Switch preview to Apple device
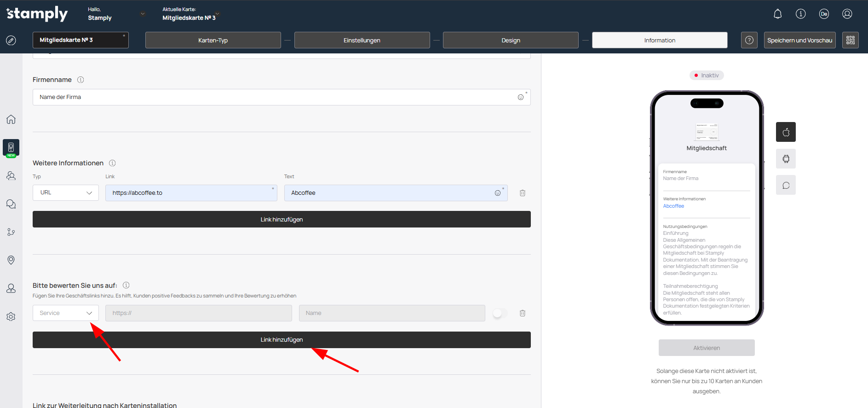868x408 pixels. point(786,132)
